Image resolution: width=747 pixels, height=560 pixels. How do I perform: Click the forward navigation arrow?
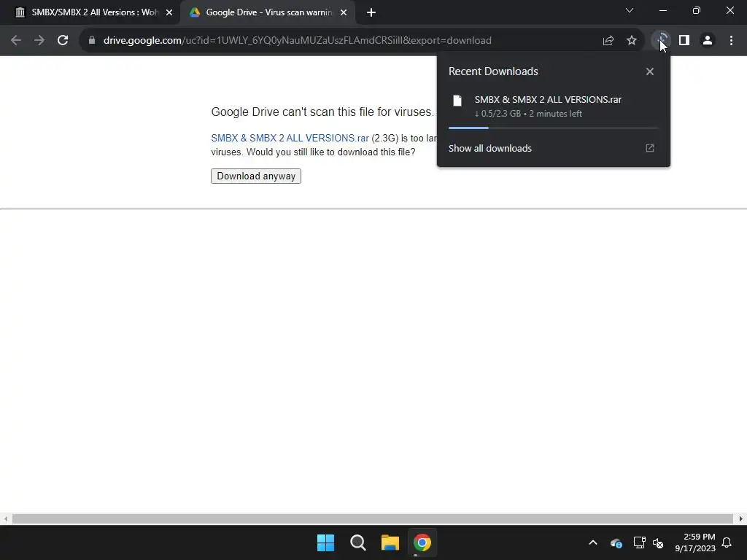[39, 41]
